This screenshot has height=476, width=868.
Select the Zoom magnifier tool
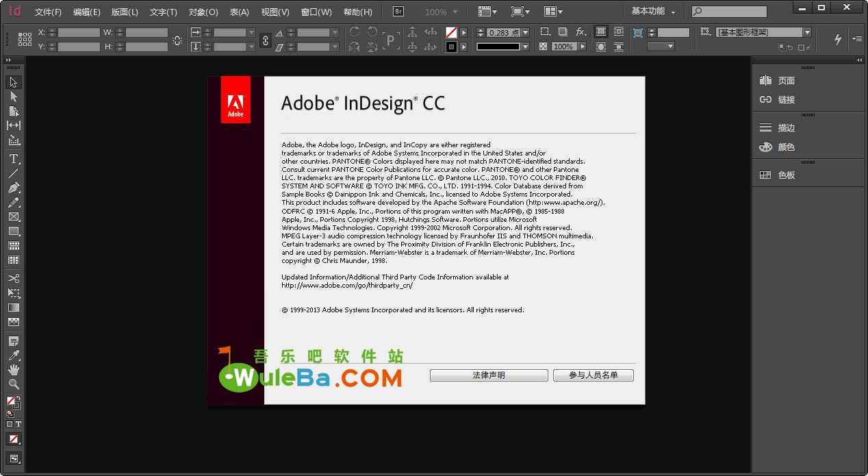point(14,384)
